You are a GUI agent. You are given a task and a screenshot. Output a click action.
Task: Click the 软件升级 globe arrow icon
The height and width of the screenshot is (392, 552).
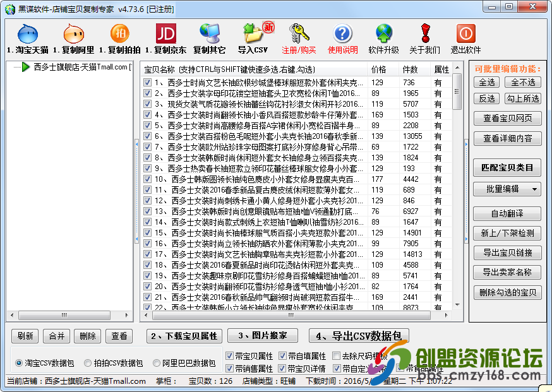click(384, 34)
